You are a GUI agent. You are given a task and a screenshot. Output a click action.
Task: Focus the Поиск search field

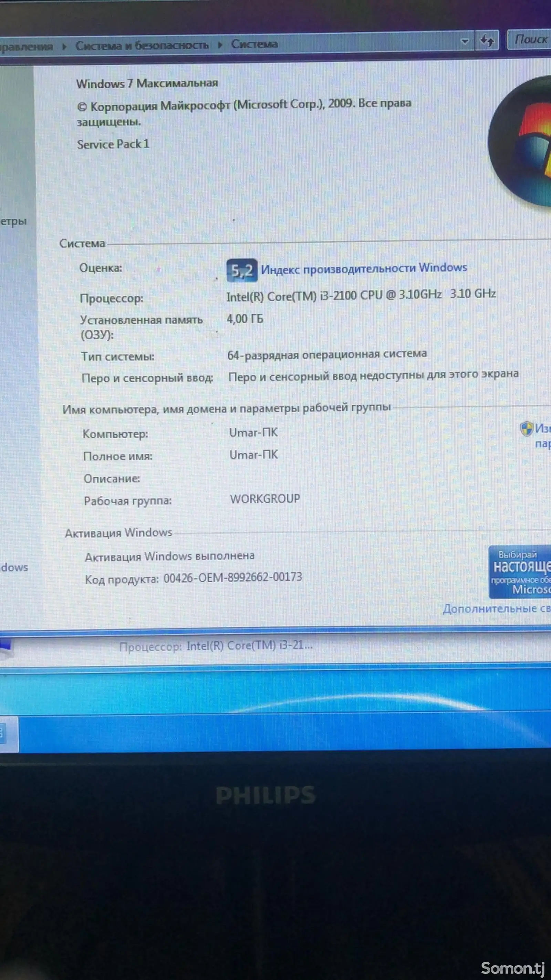pos(530,40)
